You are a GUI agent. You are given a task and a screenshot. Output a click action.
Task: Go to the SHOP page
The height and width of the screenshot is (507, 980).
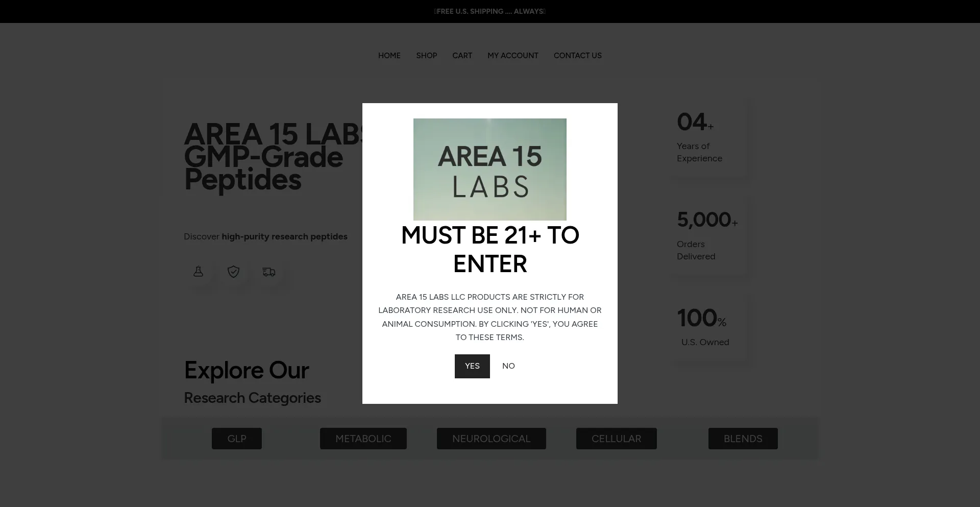[427, 56]
